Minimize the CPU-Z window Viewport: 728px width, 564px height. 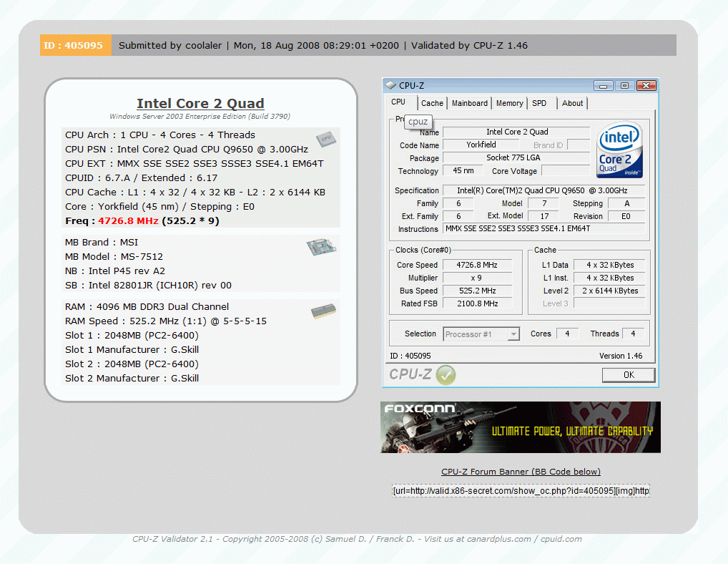click(x=604, y=86)
